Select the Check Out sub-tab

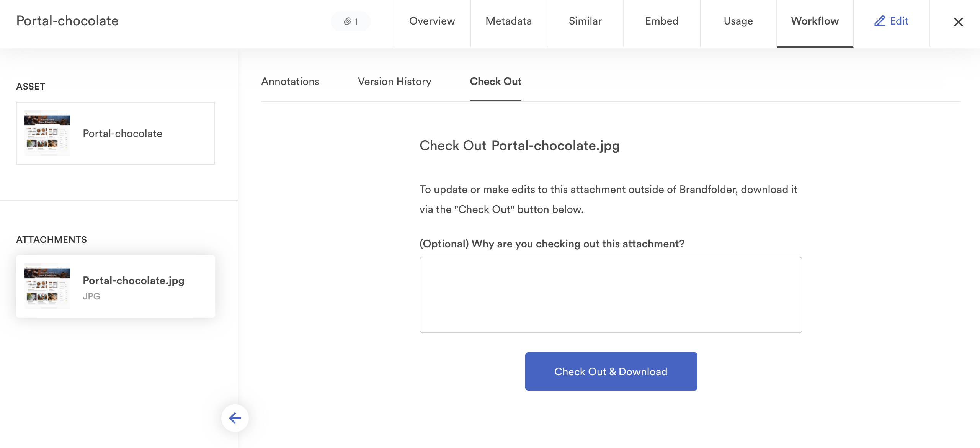(495, 82)
